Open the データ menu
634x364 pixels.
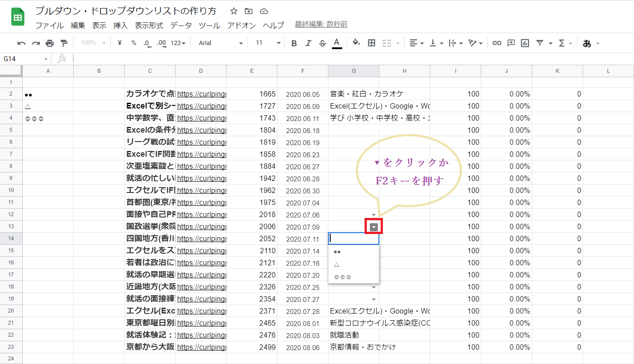[181, 25]
